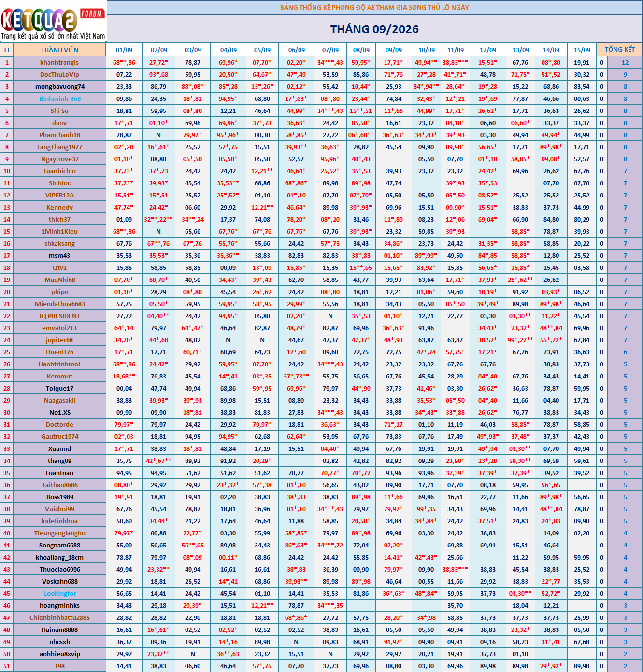Select thang09's 02/09 cell 42*,67**
The height and width of the screenshot is (672, 643).
[x=158, y=461]
